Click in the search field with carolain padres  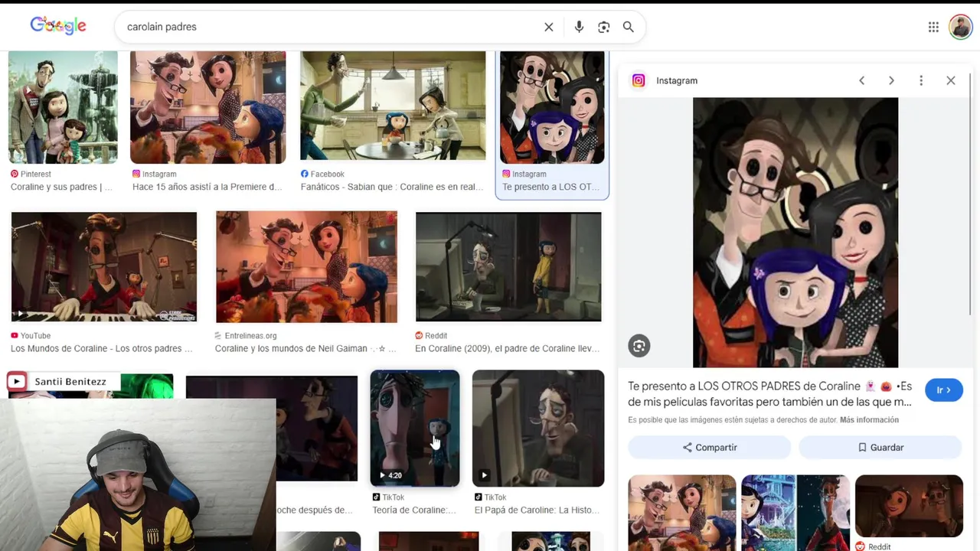point(329,27)
